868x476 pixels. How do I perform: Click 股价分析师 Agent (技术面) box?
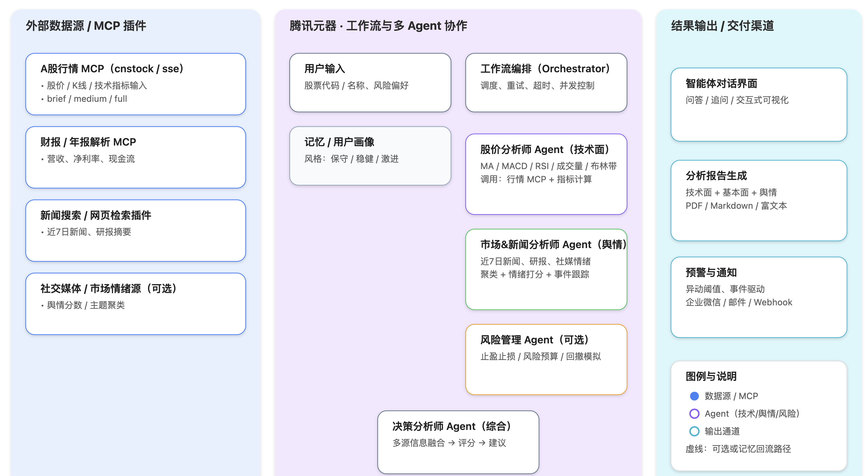pyautogui.click(x=546, y=174)
